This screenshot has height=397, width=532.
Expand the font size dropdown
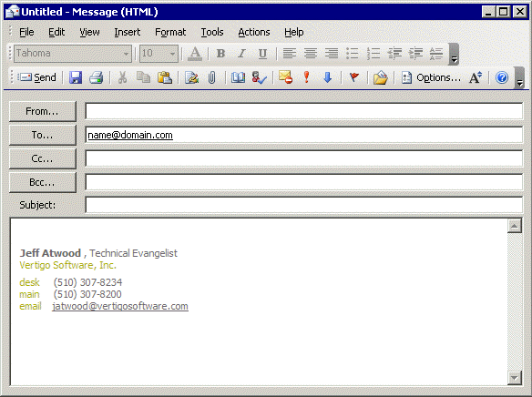pos(172,54)
